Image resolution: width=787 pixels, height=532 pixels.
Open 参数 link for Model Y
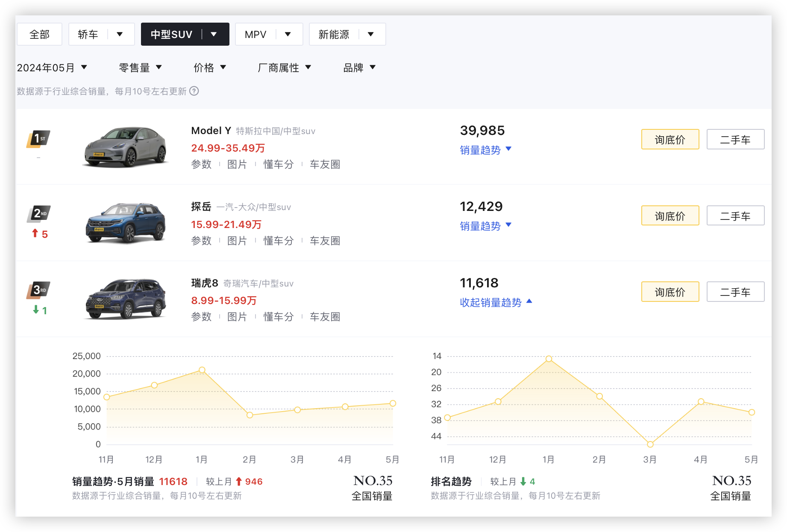[201, 164]
